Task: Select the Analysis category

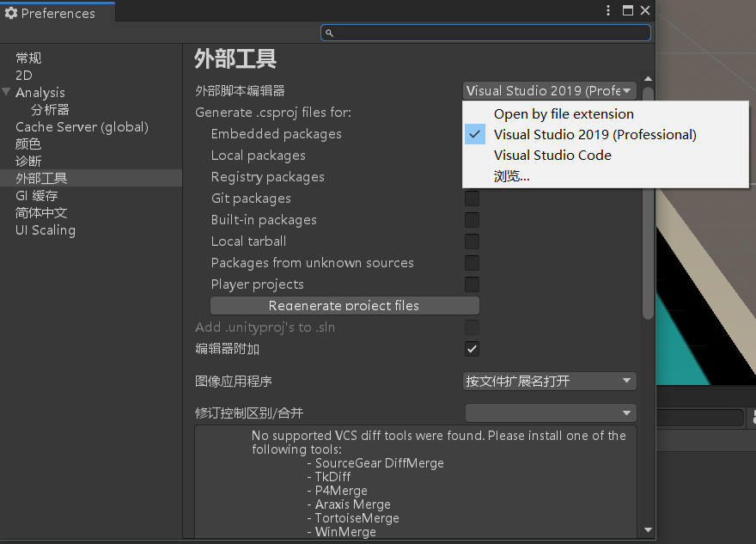Action: (x=40, y=92)
